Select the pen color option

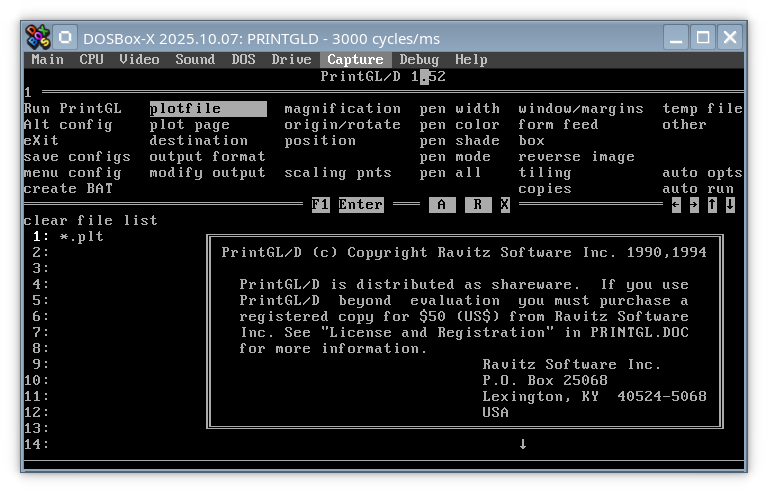(459, 125)
